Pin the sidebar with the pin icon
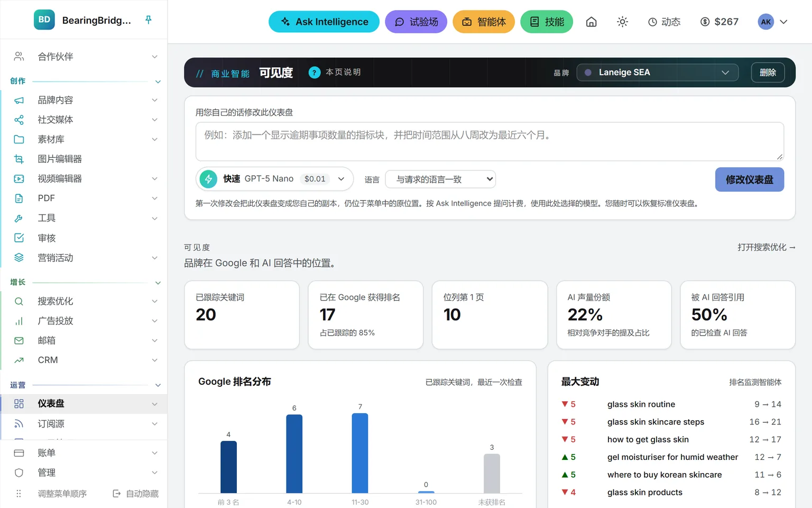The height and width of the screenshot is (508, 812). click(x=149, y=20)
